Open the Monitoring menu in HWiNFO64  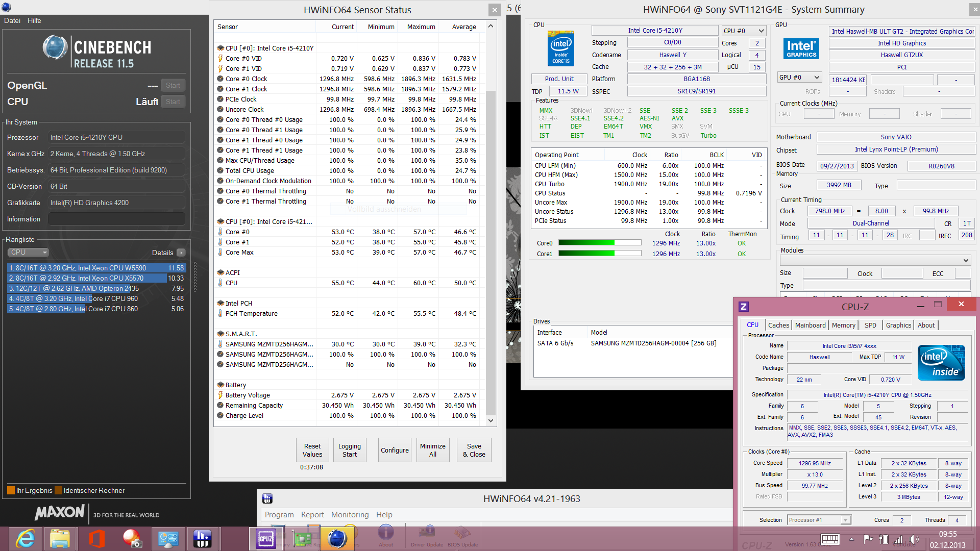[350, 515]
